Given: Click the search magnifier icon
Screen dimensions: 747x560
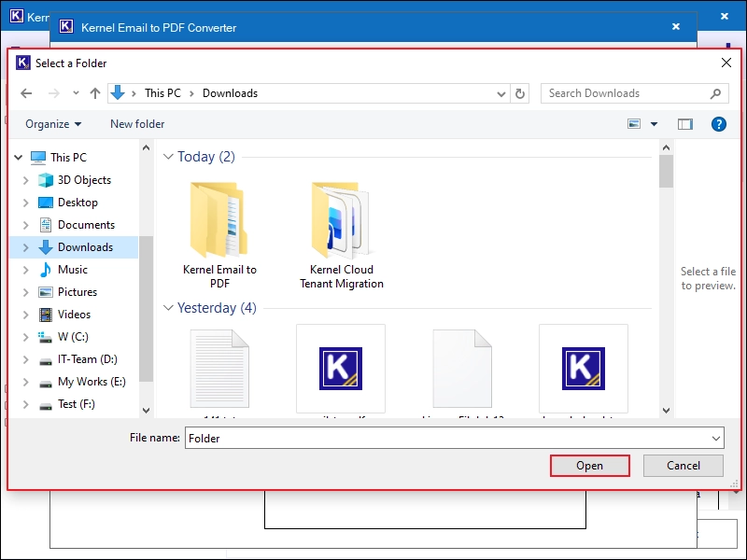Looking at the screenshot, I should tap(715, 94).
